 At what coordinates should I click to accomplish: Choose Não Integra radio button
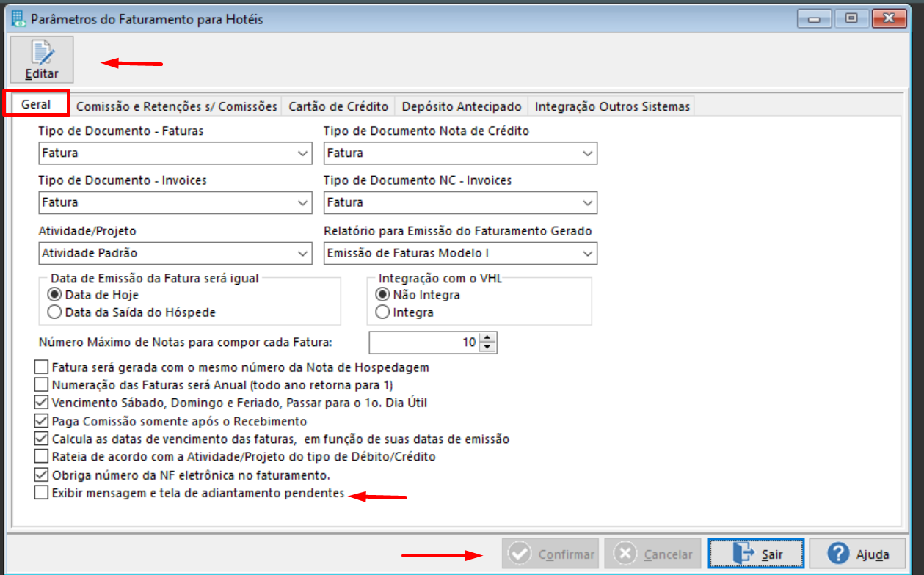click(x=382, y=295)
